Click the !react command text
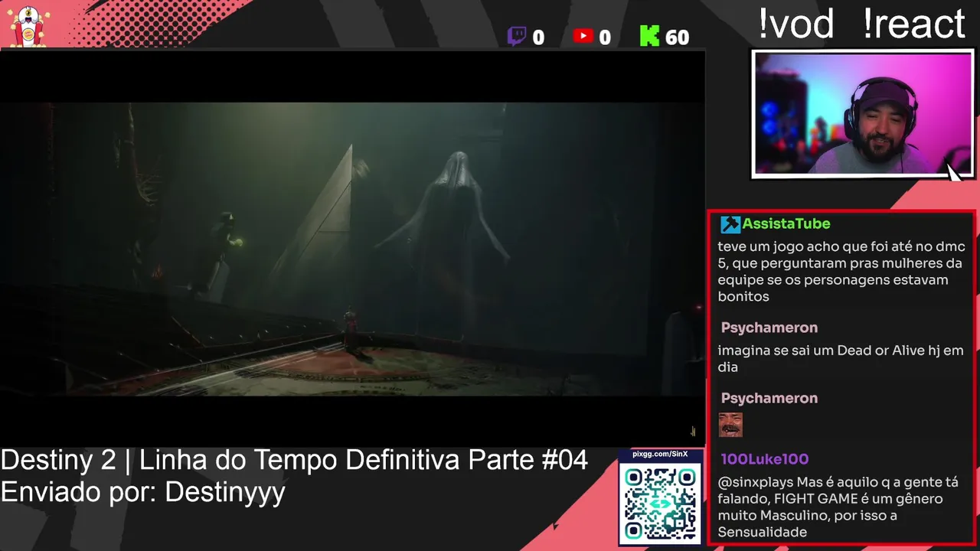Screen dimensions: 980x551 click(913, 24)
